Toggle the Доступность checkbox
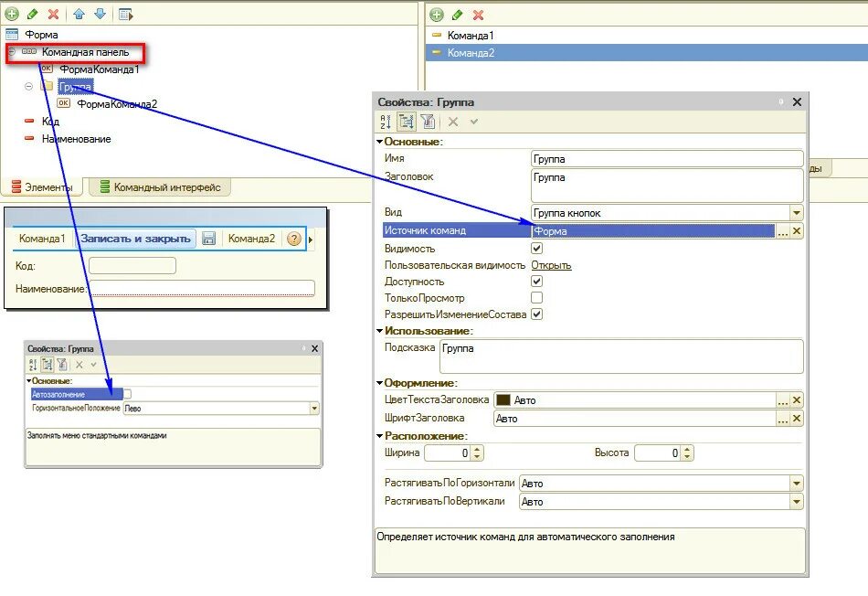 536,281
